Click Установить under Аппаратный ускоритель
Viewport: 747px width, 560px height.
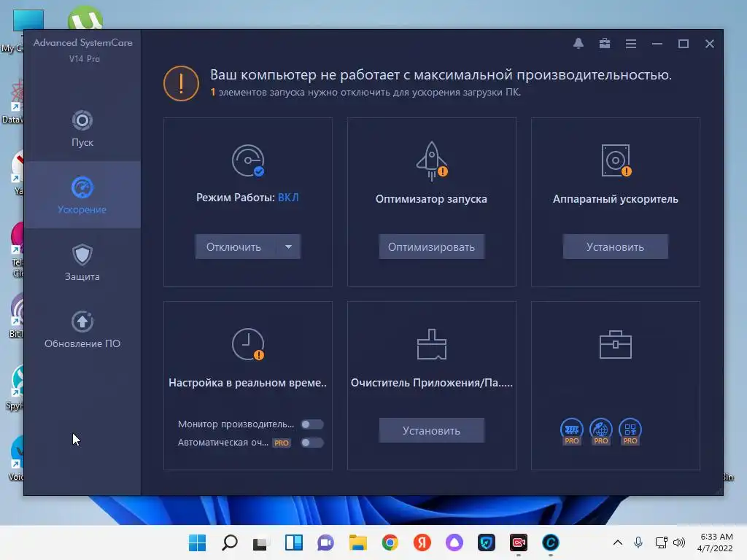[x=615, y=246]
